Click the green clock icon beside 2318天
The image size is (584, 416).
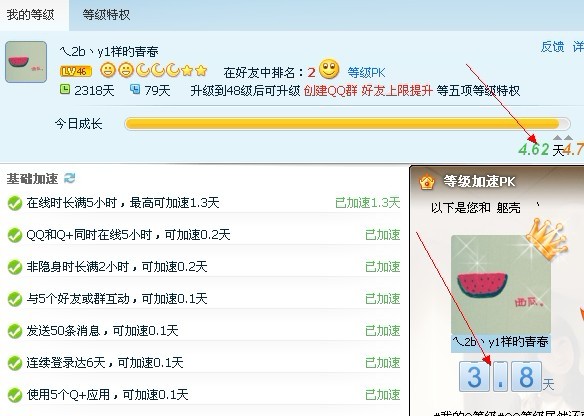[x=65, y=89]
